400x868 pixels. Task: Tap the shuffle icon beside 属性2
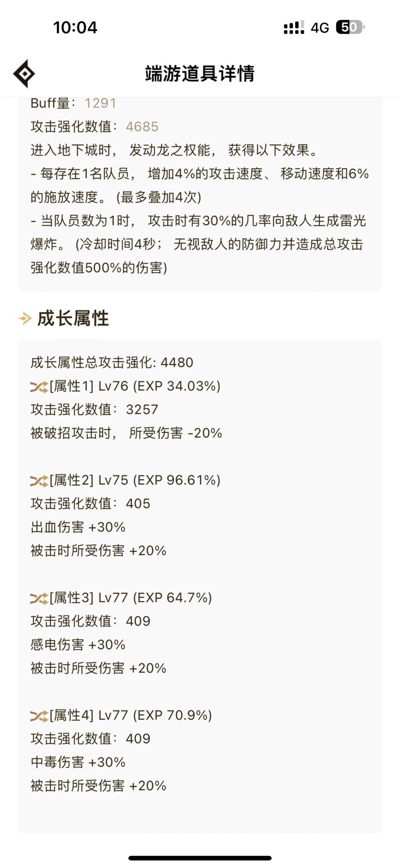pyautogui.click(x=39, y=481)
